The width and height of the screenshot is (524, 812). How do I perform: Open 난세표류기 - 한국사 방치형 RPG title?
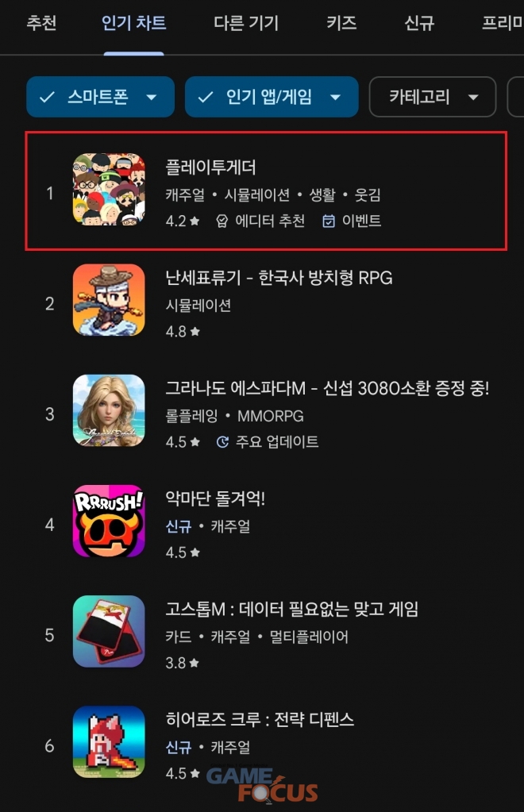click(x=279, y=278)
